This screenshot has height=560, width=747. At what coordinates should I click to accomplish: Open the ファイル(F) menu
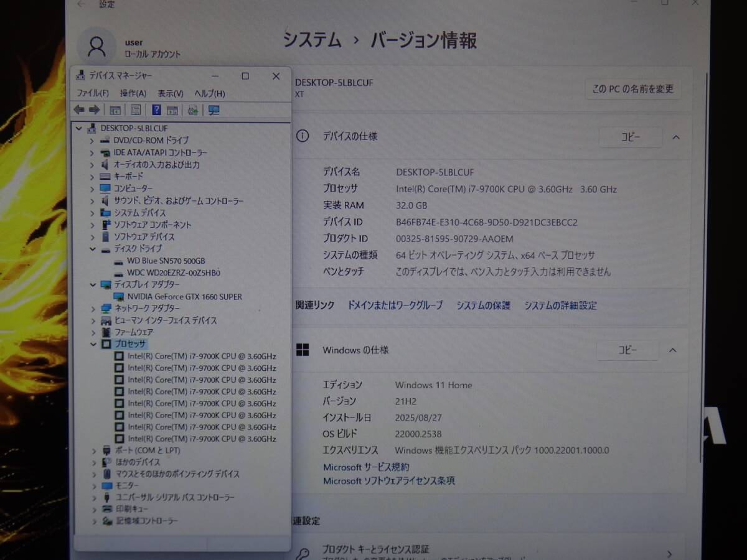[x=93, y=93]
